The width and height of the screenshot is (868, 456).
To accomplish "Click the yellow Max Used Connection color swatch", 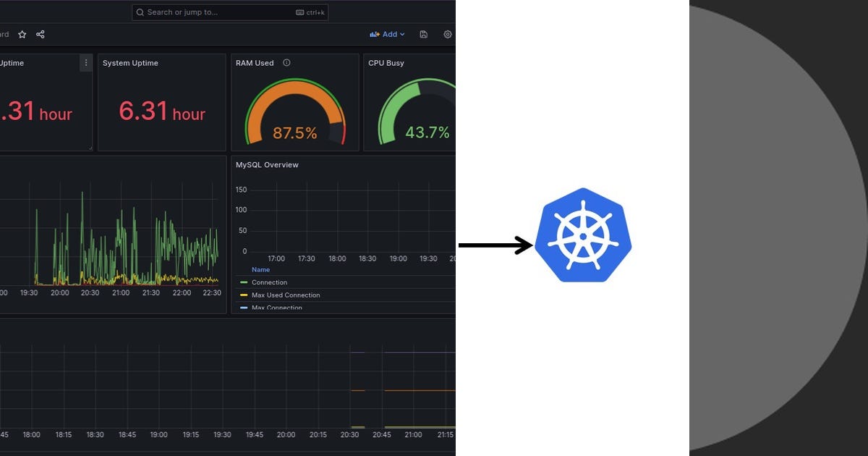I will pos(244,295).
